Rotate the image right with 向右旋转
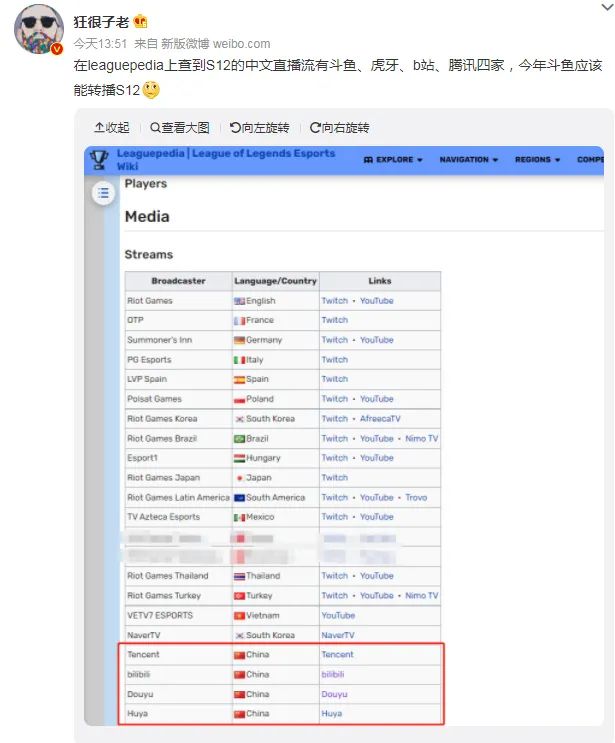This screenshot has width=615, height=743. [x=340, y=128]
